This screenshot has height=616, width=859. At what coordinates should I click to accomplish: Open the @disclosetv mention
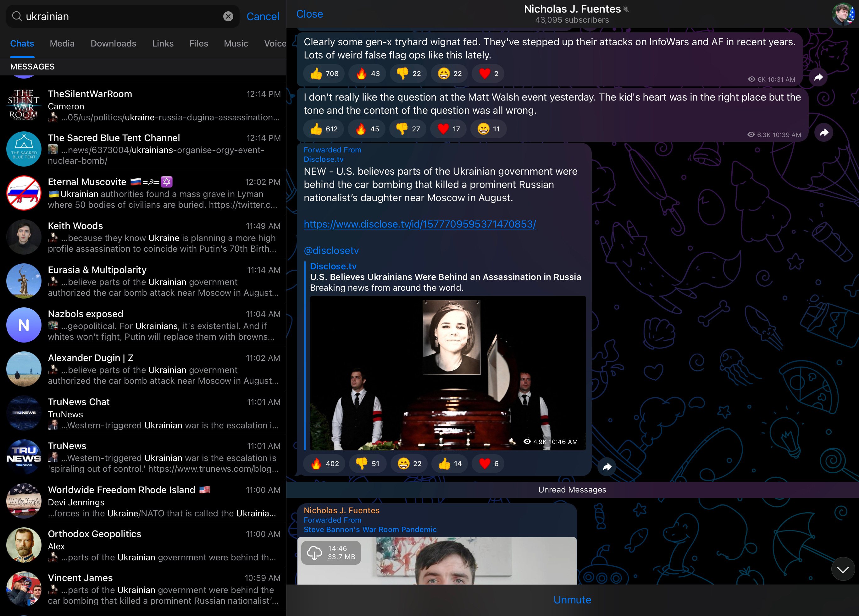331,250
